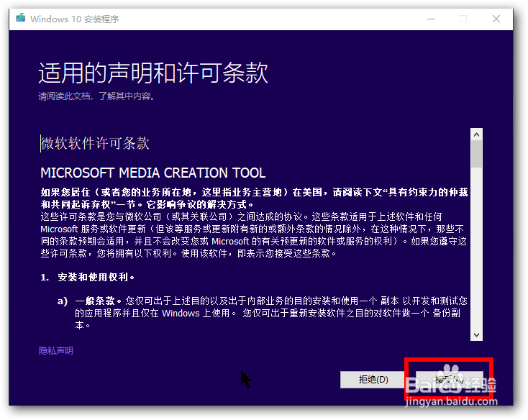This screenshot has height=420, width=528.
Task: Click the 接受(A) accept button
Action: (449, 380)
